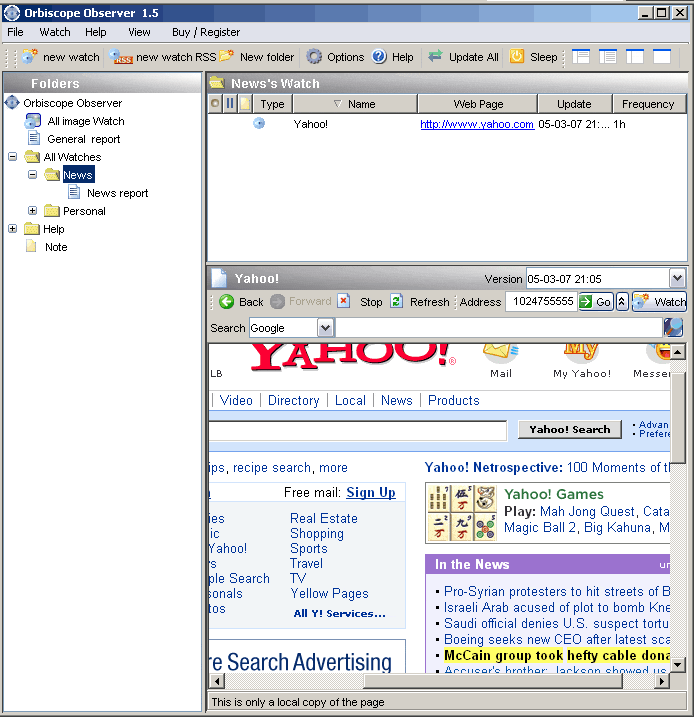Toggle the last single-pane layout icon
This screenshot has height=717, width=694.
point(662,57)
